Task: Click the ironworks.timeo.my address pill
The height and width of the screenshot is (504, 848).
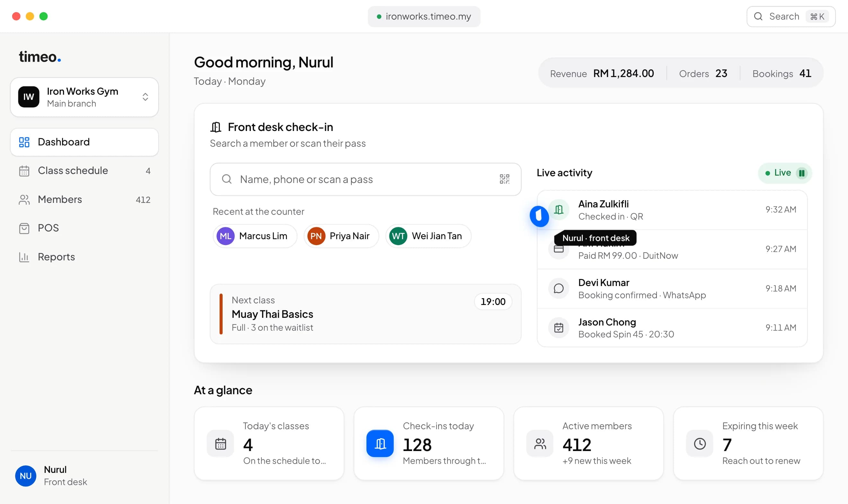Action: tap(424, 16)
